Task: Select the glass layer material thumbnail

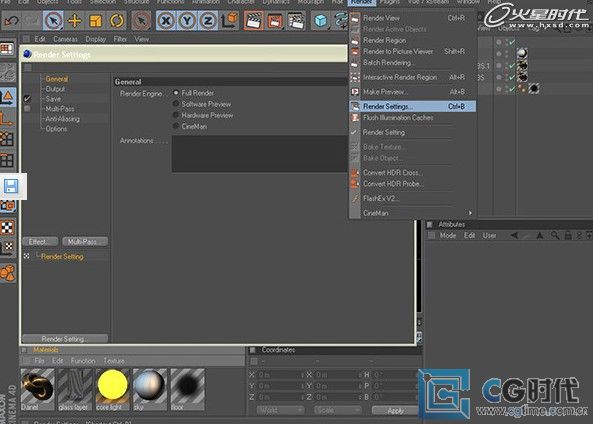Action: tap(75, 389)
